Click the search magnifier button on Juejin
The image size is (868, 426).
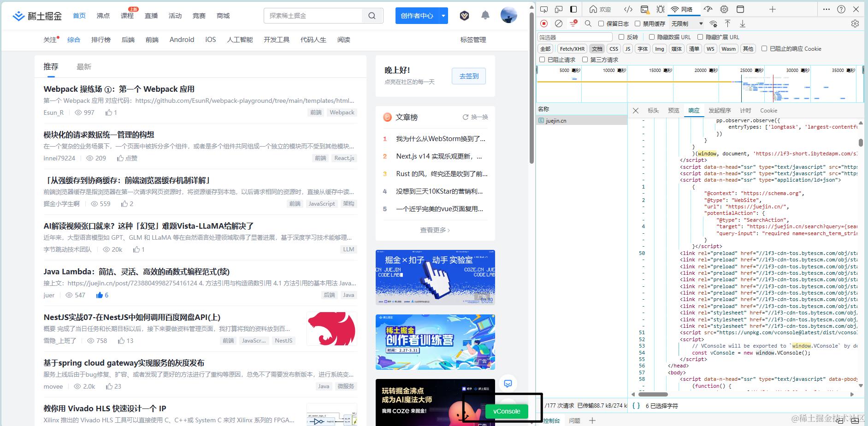point(372,16)
